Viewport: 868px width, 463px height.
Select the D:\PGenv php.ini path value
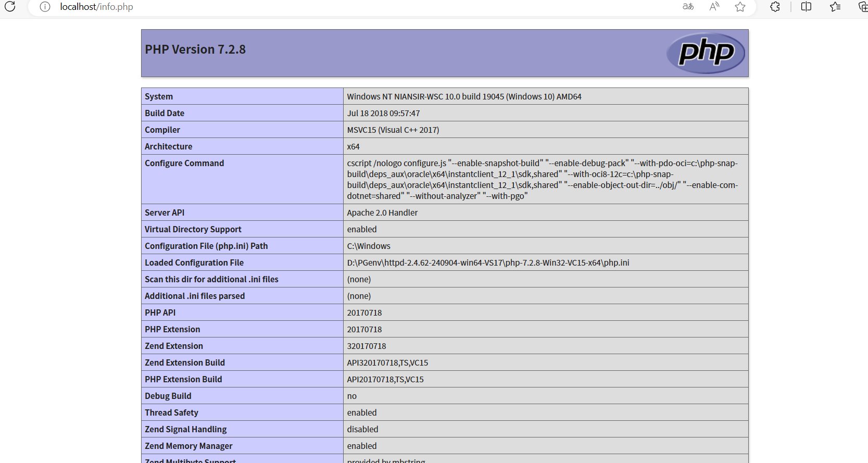coord(488,262)
